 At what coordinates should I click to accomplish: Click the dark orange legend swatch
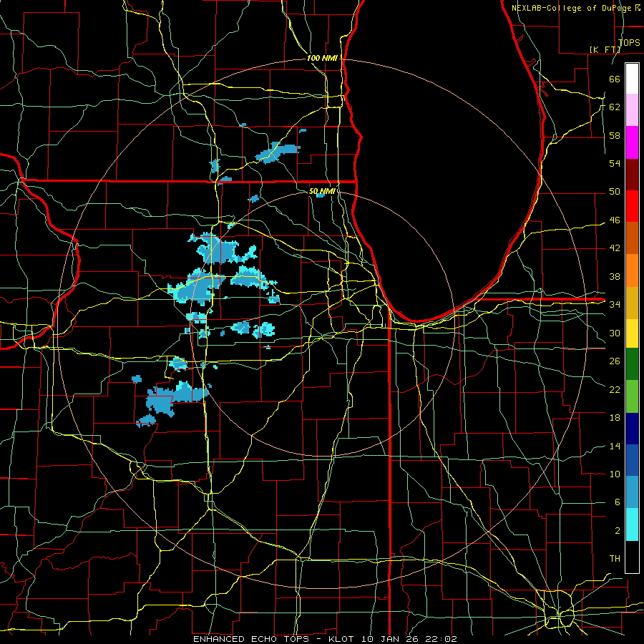[632, 238]
